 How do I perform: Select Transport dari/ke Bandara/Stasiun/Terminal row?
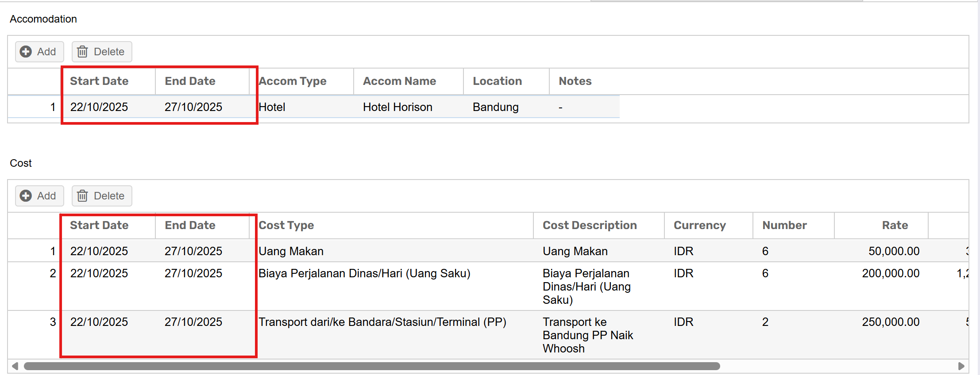click(382, 322)
